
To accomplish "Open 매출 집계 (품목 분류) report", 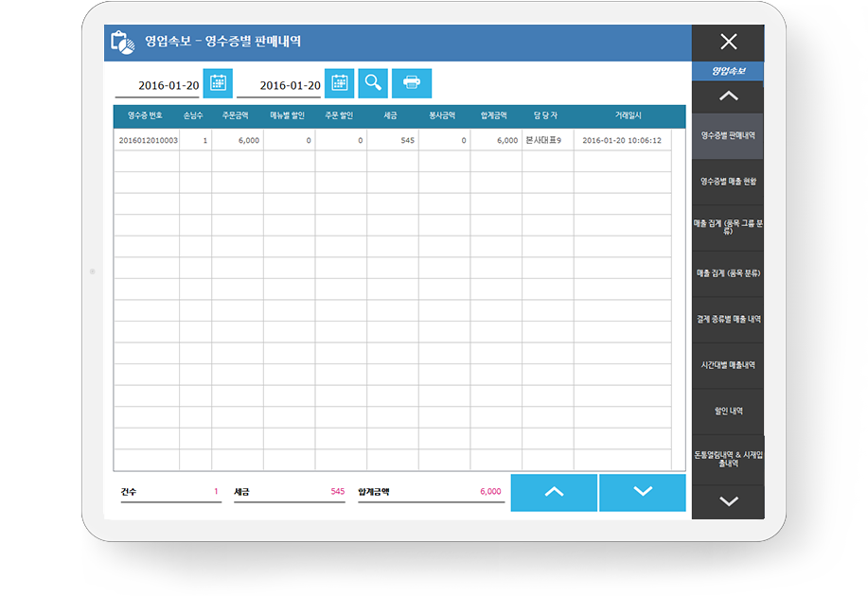I will (x=728, y=273).
